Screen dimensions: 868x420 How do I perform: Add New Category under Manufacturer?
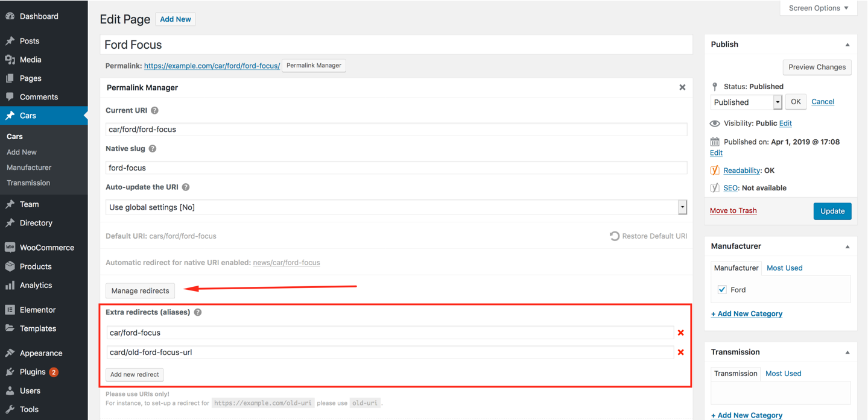[747, 314]
